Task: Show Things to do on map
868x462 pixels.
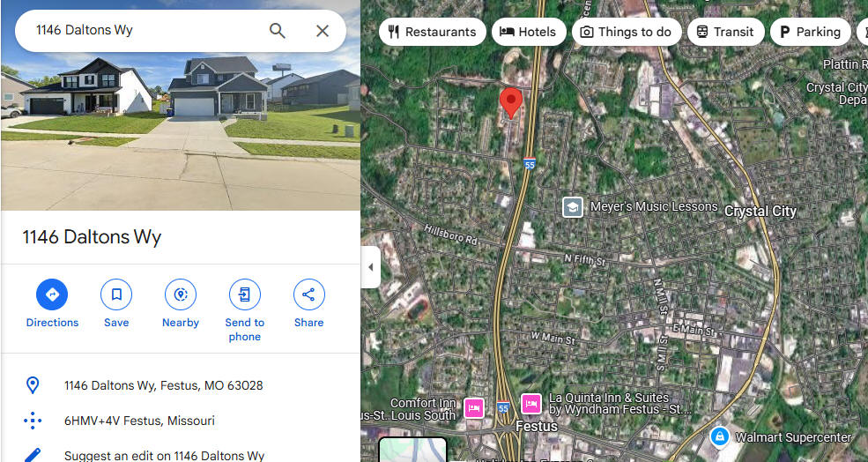Action: click(x=627, y=32)
